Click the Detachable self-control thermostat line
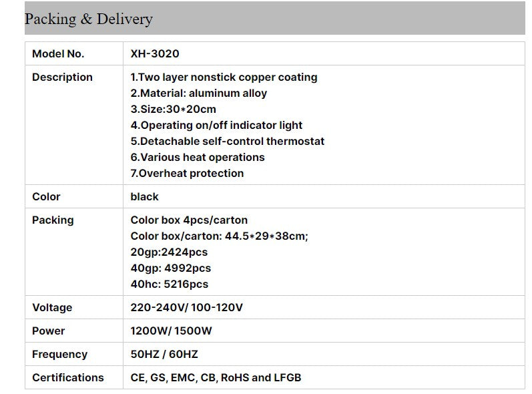 pos(228,141)
